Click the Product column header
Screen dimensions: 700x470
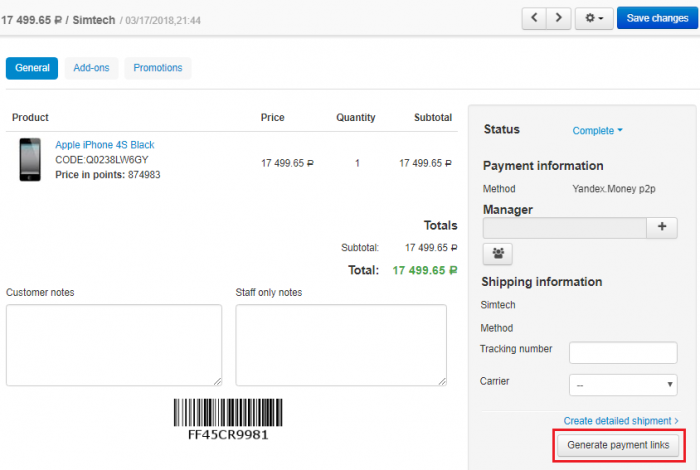click(x=30, y=117)
